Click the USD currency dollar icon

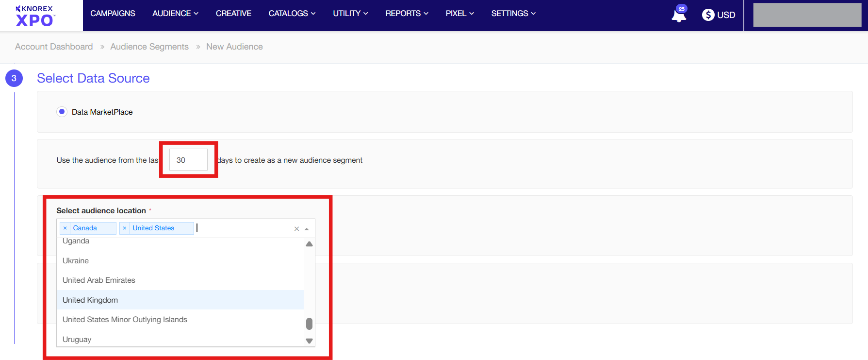tap(708, 15)
